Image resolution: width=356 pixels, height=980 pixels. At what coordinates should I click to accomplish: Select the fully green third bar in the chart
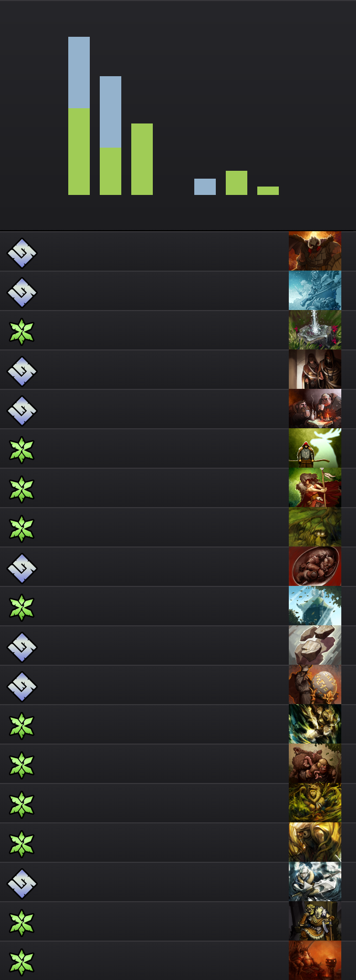(142, 159)
